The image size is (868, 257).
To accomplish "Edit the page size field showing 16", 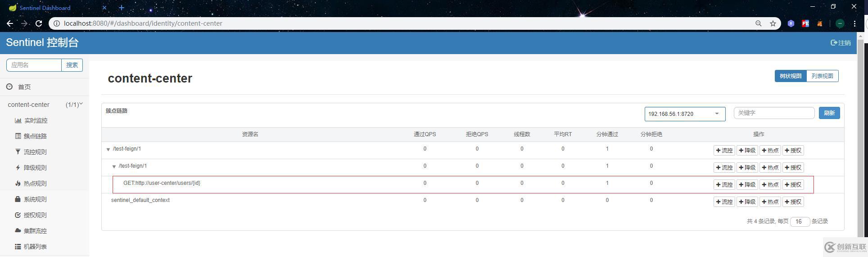I will pos(800,221).
